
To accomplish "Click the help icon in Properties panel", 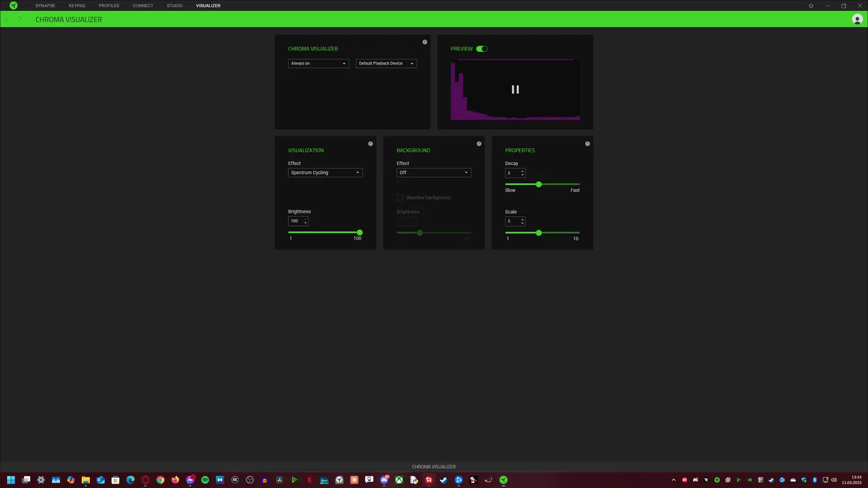I will coord(588,144).
